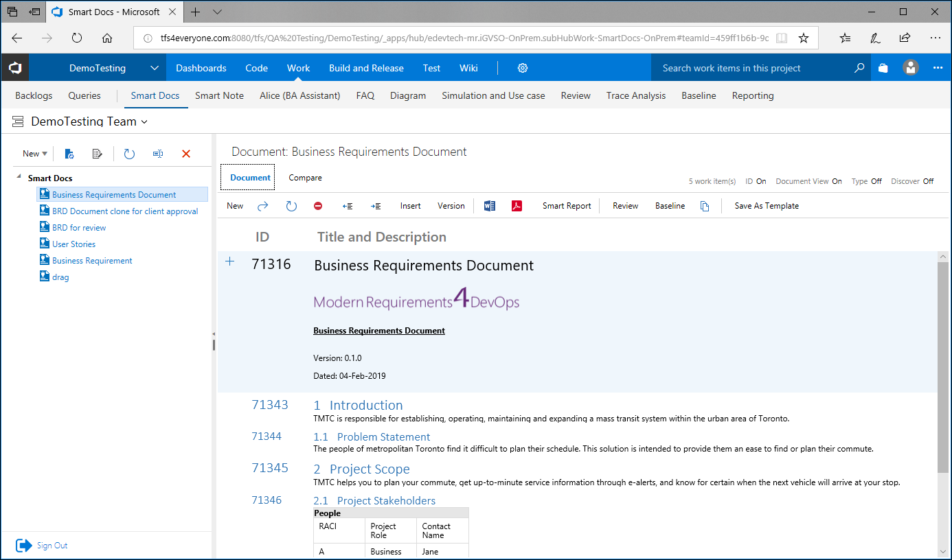Add this page to browser favorites with the star
Screen dimensions: 952x560
click(804, 38)
